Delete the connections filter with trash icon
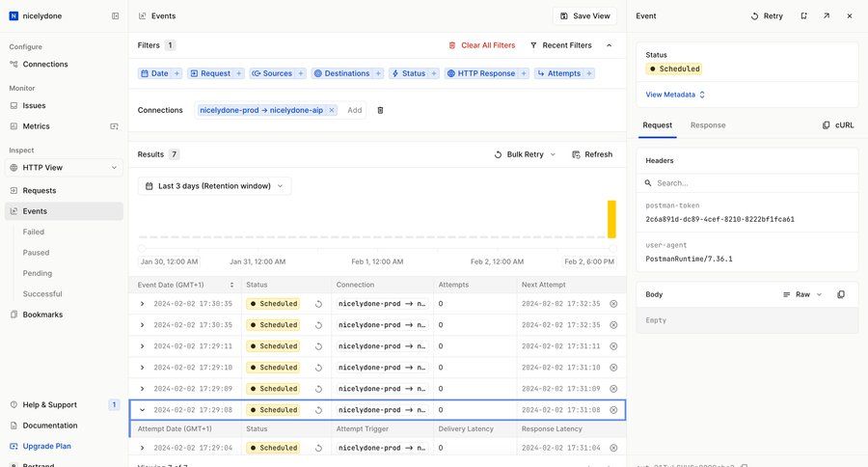This screenshot has height=467, width=868. [380, 110]
